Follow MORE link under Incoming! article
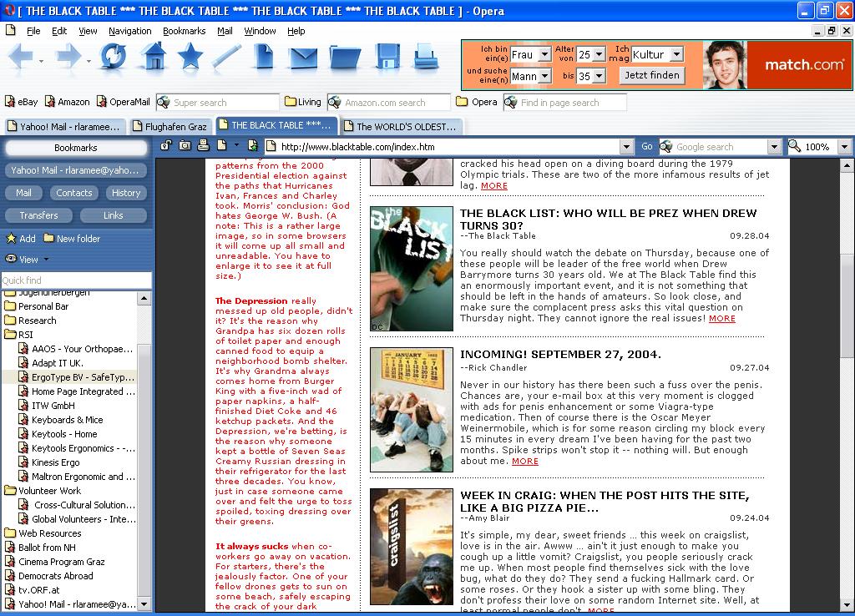This screenshot has width=855, height=616. pos(524,462)
